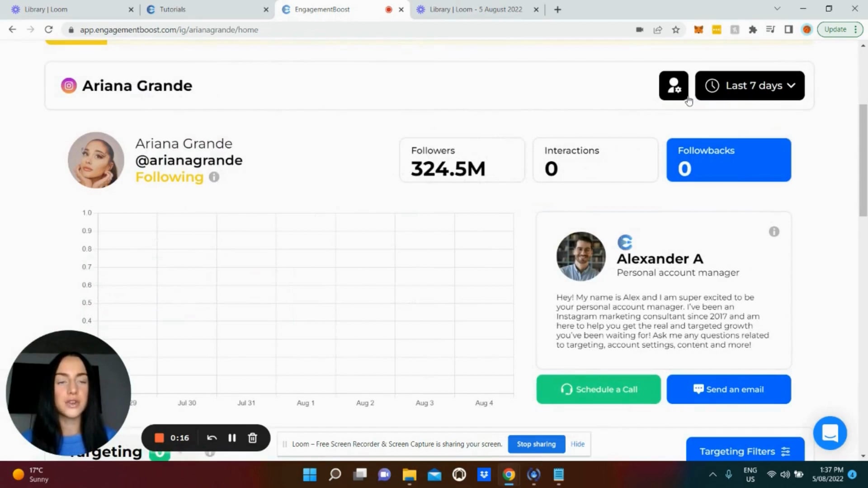Screen dimensions: 868x488
Task: Open the browser tab search chevron
Action: click(777, 9)
